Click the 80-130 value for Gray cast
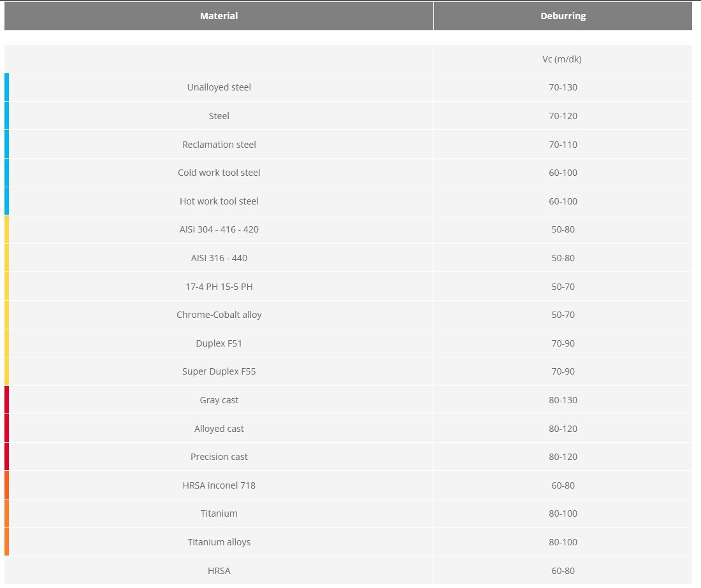The image size is (701, 588). pos(563,400)
